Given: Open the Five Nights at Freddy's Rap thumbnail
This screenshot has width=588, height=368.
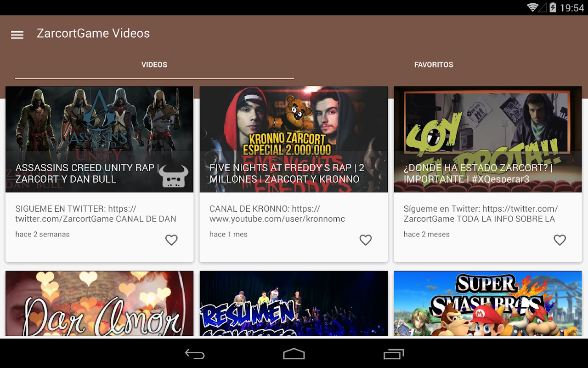Looking at the screenshot, I should pos(294,139).
